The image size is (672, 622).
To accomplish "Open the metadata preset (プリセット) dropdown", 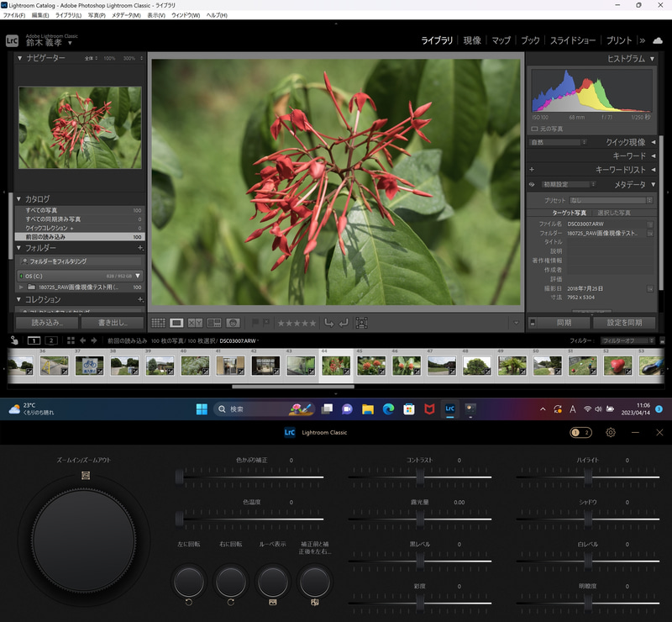I will (610, 200).
